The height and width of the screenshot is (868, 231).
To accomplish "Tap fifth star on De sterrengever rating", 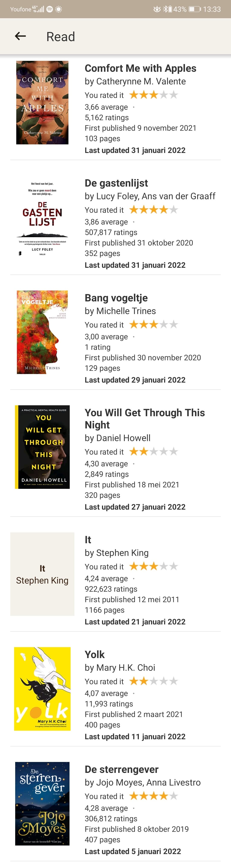I will pos(173,796).
